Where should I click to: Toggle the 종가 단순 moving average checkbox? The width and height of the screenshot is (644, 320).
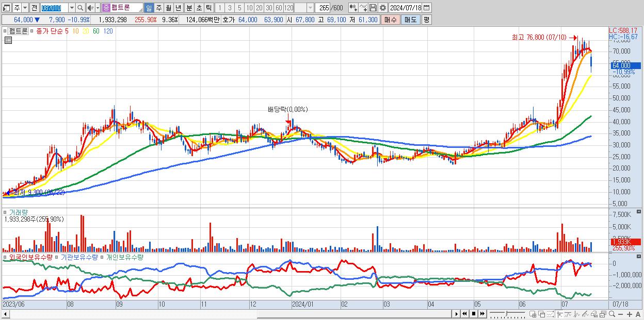point(33,31)
